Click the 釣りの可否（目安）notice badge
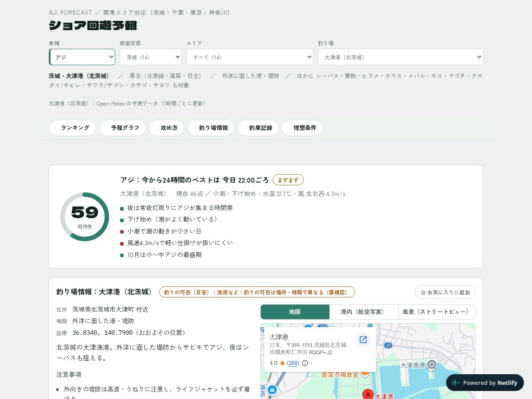The height and width of the screenshot is (399, 532). point(257,292)
